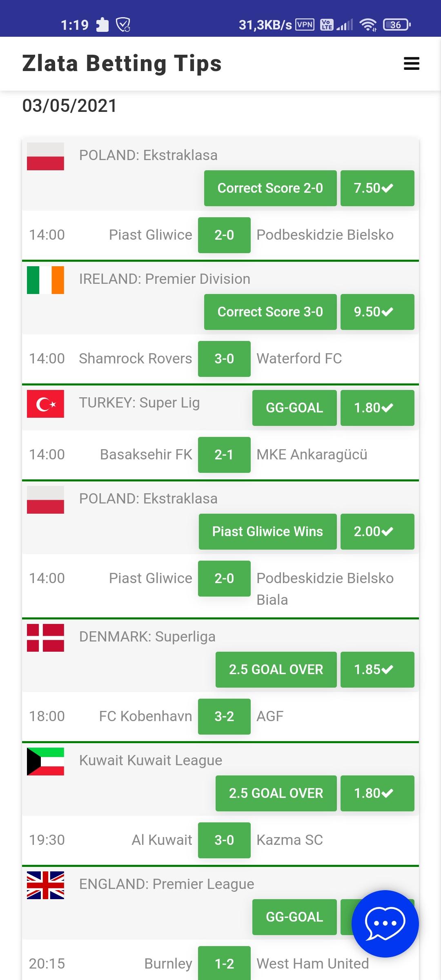
Task: Open the Zlata Betting Tips title
Action: (x=122, y=64)
